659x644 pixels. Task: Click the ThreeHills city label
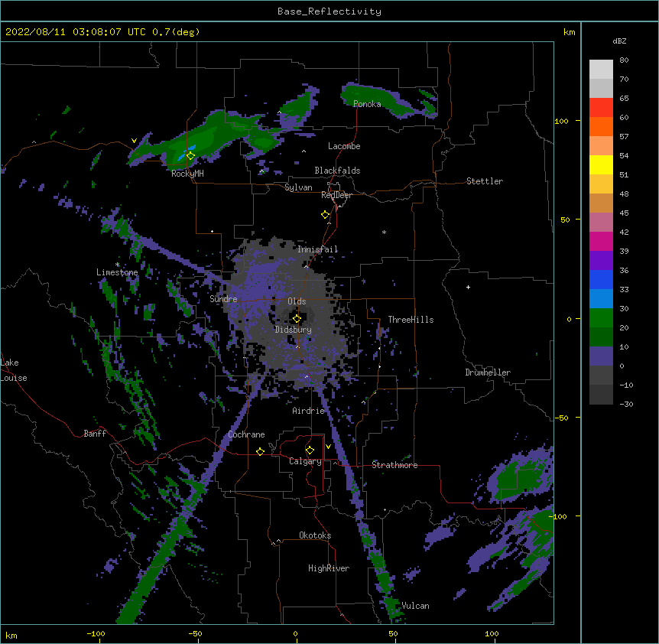coord(411,320)
